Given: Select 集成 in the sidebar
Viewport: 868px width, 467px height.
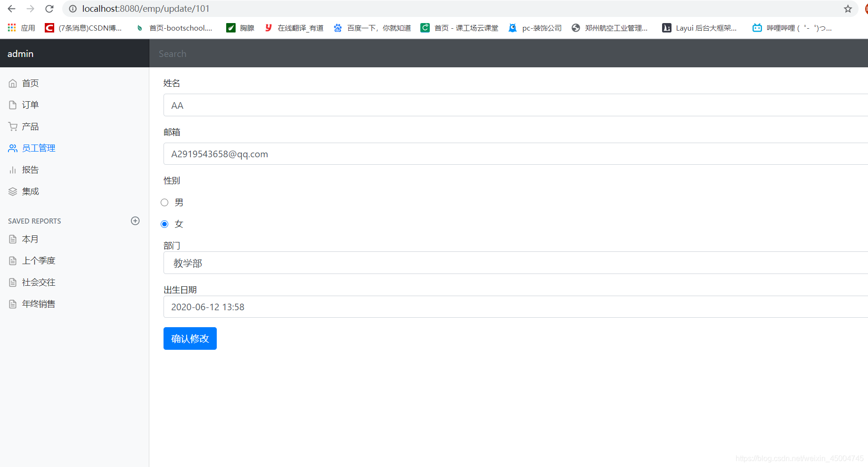Looking at the screenshot, I should tap(30, 191).
